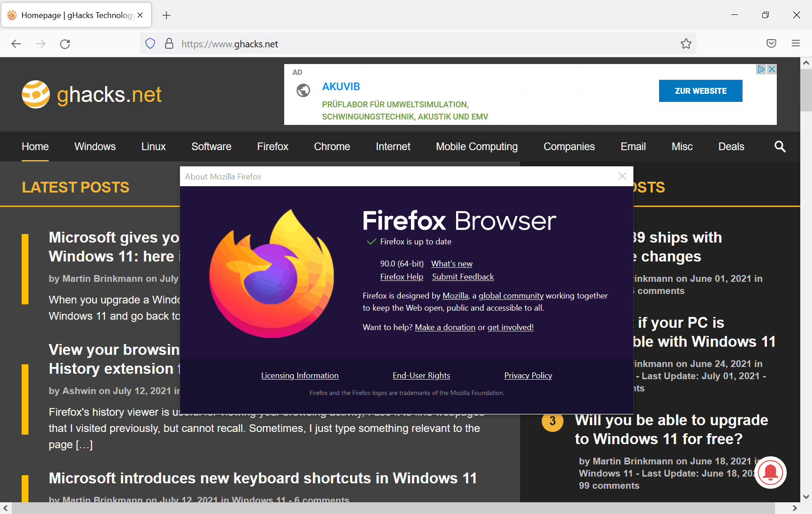Image resolution: width=812 pixels, height=514 pixels.
Task: Click Make a donation link
Action: 445,327
